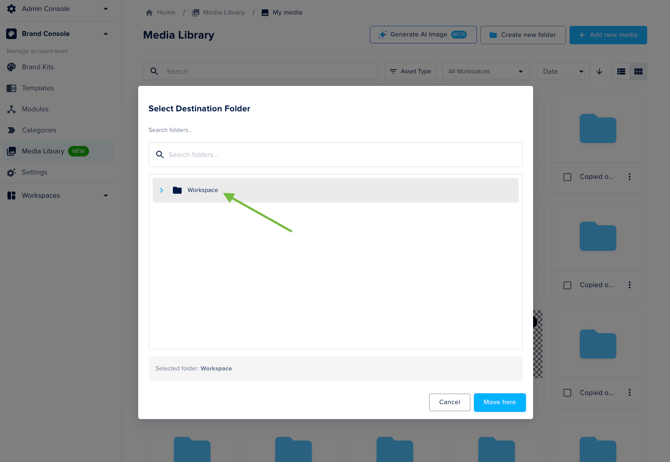670x462 pixels.
Task: Click the Move here button
Action: (x=499, y=402)
